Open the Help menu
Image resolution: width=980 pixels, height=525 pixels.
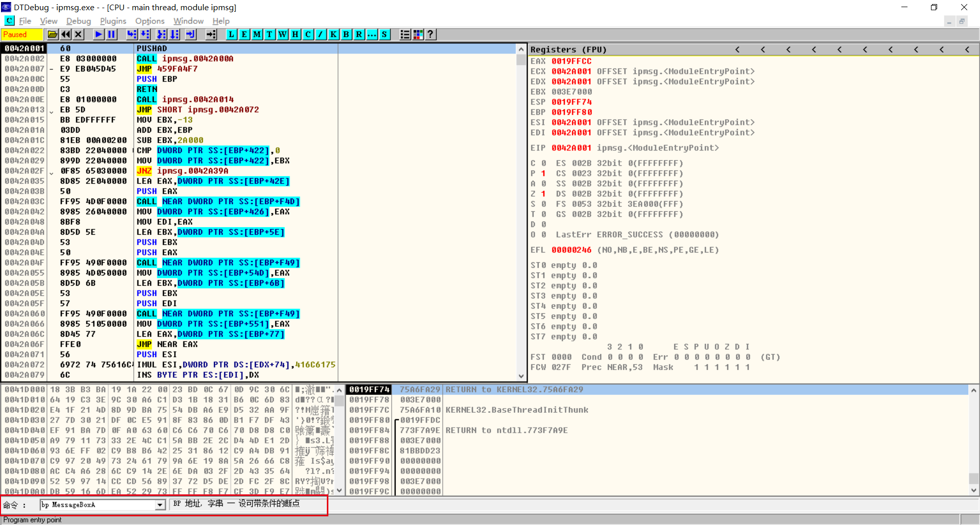221,21
